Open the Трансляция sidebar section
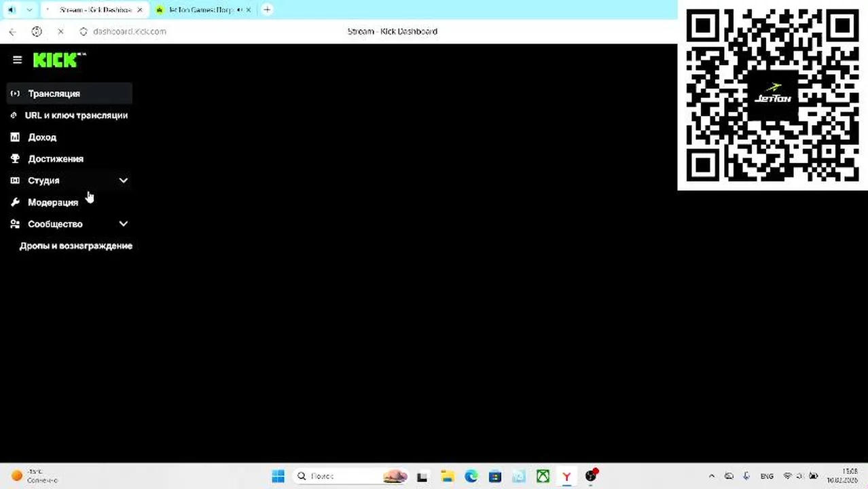This screenshot has height=489, width=868. [x=69, y=94]
